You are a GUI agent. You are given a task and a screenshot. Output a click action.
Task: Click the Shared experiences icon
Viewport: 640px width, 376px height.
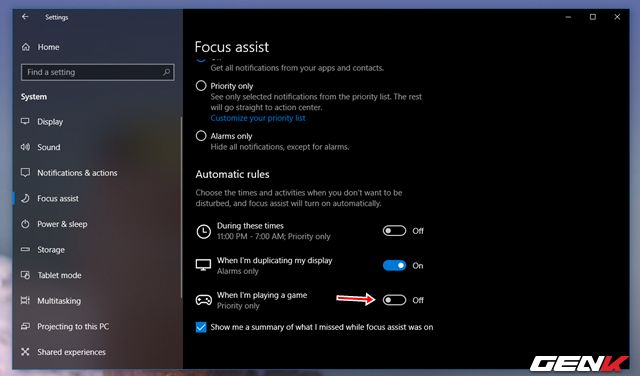pos(25,352)
